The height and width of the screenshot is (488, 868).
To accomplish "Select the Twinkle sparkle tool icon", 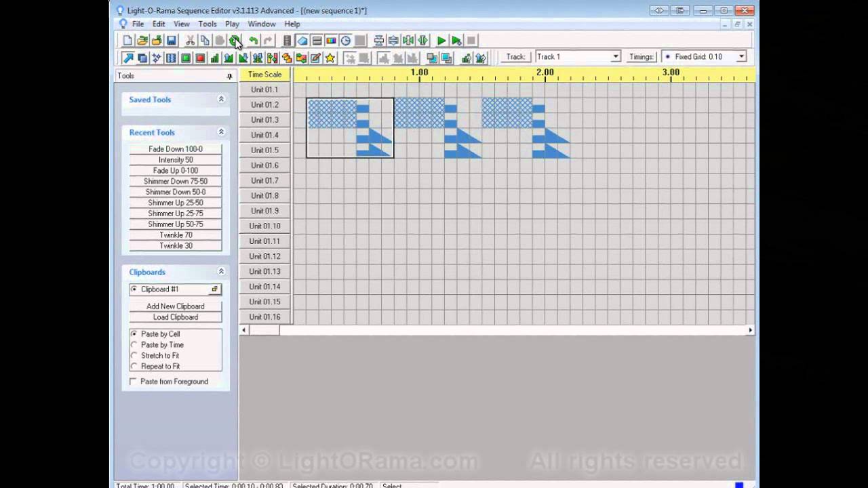I will pyautogui.click(x=156, y=58).
